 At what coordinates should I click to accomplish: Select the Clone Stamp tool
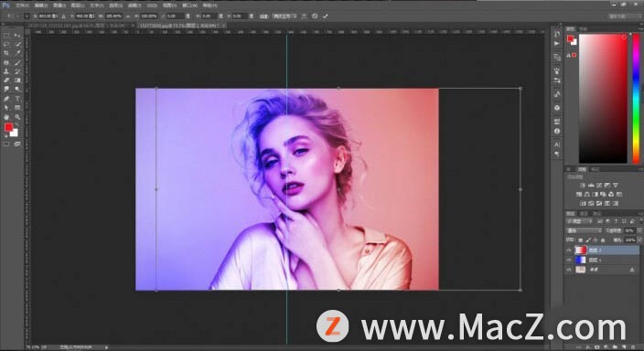coord(6,72)
